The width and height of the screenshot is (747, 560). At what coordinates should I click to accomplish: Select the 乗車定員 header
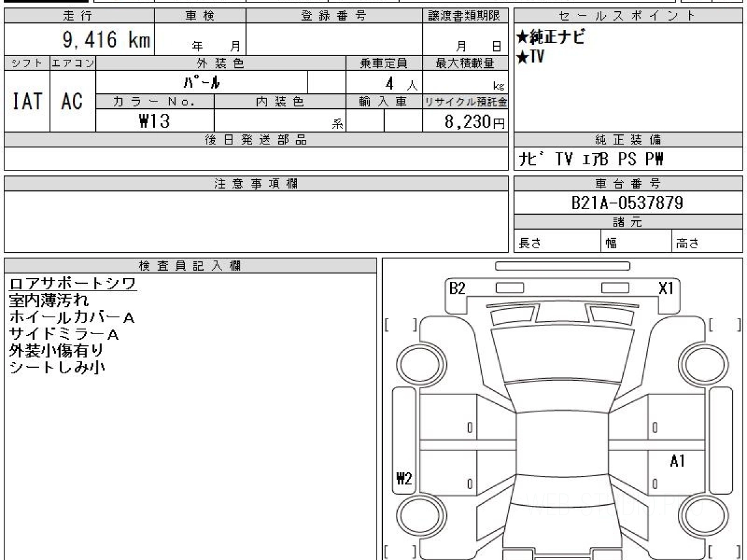click(384, 63)
